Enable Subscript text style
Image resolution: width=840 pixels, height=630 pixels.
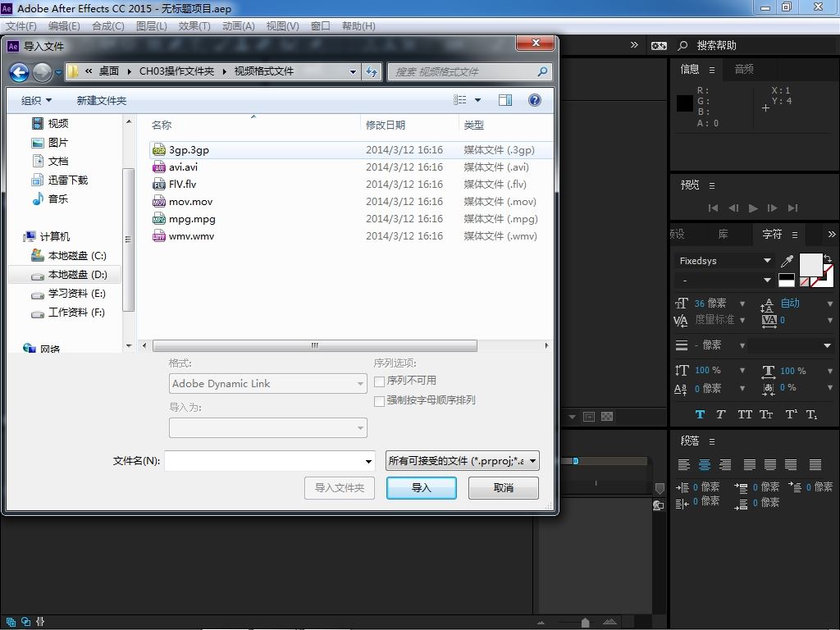[812, 414]
